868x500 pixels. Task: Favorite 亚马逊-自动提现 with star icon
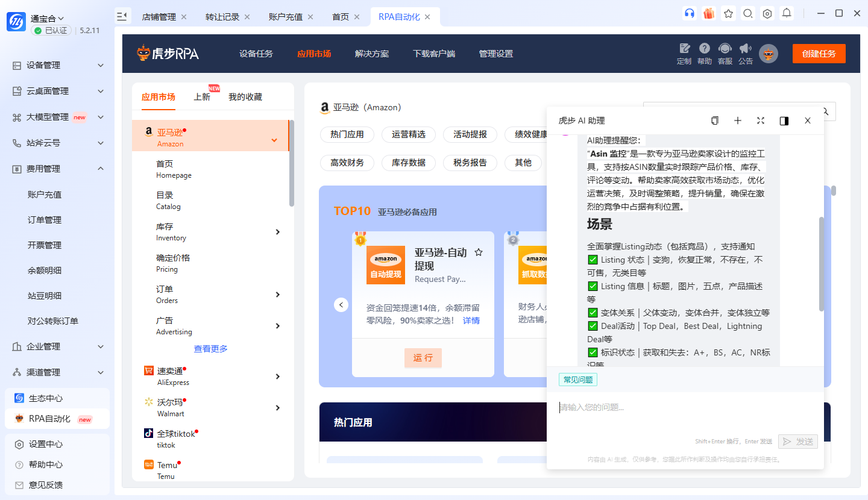click(x=479, y=252)
